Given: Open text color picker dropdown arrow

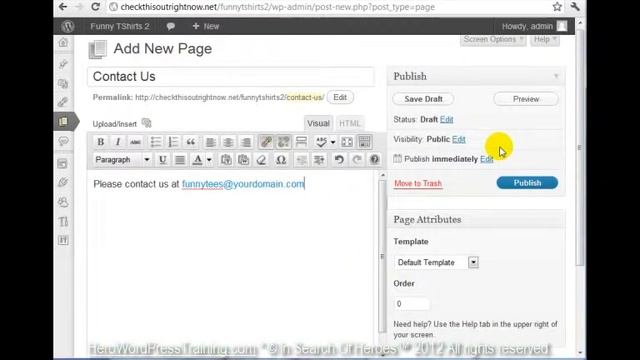Looking at the screenshot, I should 209,160.
